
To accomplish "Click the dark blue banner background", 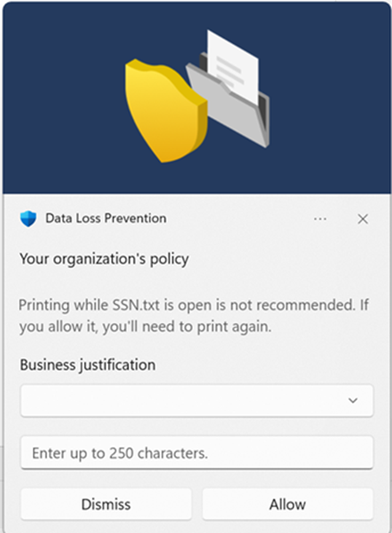I will tap(61, 102).
